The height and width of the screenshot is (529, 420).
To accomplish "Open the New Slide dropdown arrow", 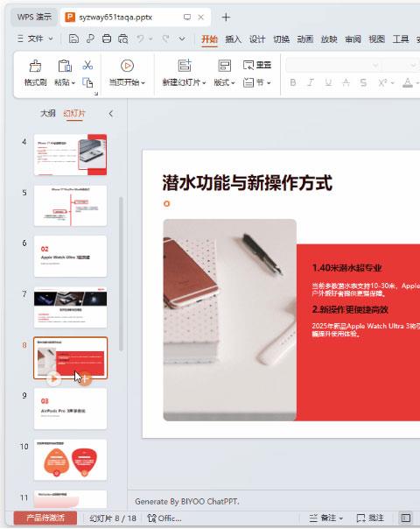I will coord(204,83).
